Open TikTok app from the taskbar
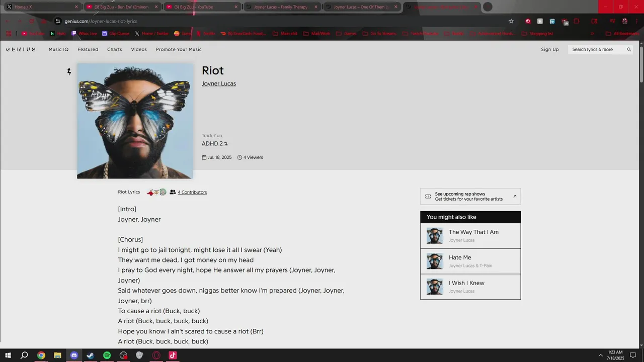 tap(173, 355)
